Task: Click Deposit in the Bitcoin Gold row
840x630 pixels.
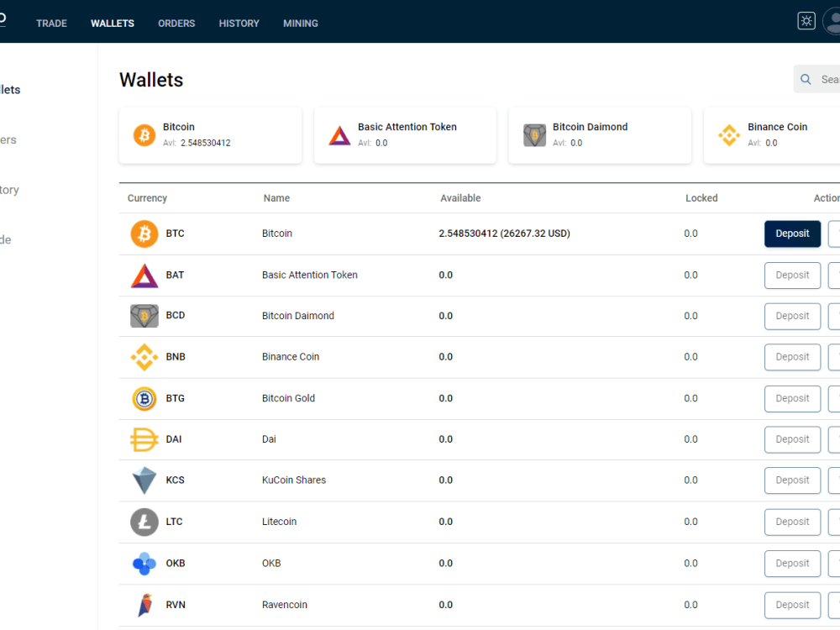Action: (792, 398)
